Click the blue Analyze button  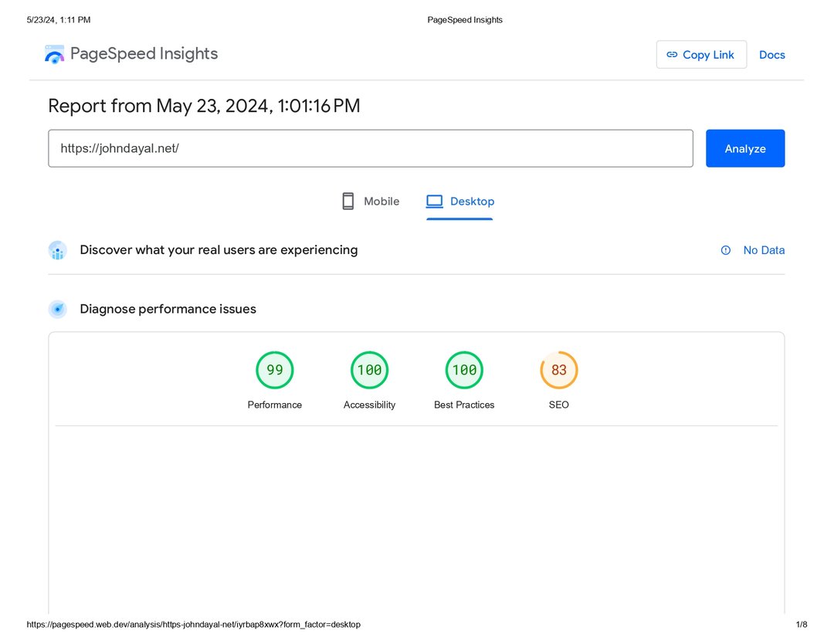745,148
